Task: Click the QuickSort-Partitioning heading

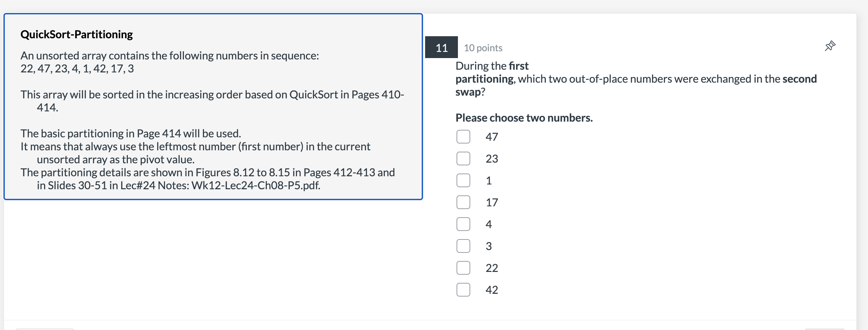Action: (x=77, y=35)
